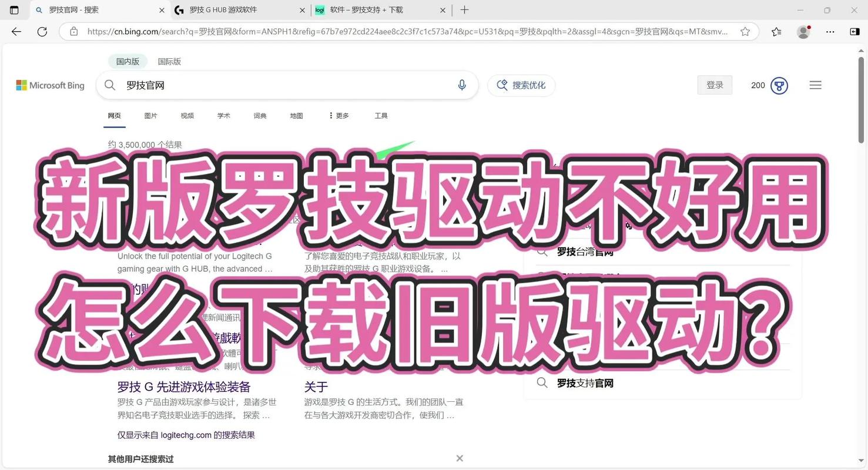868x470 pixels.
Task: Click the voice search microphone icon
Action: 462,85
